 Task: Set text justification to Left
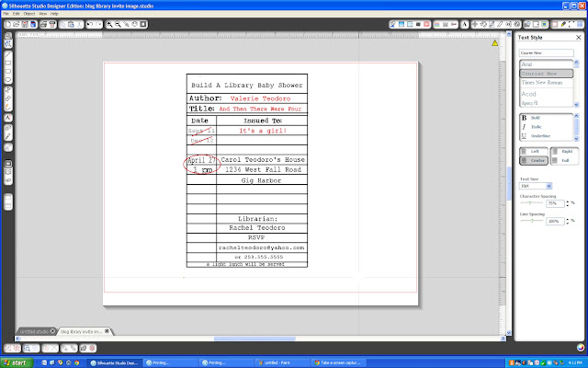pos(534,151)
